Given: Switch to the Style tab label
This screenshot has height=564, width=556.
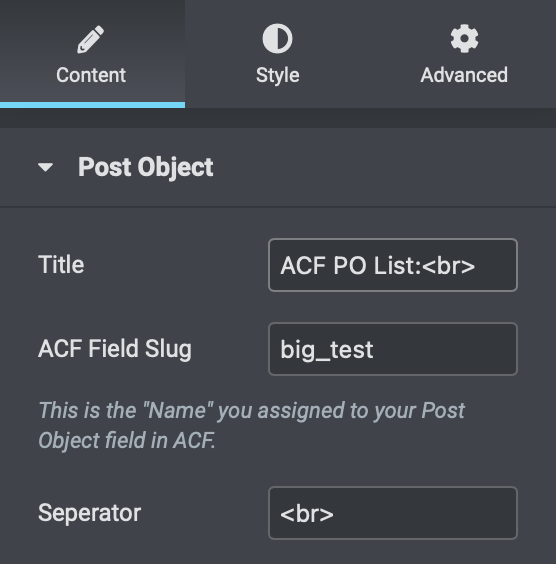Looking at the screenshot, I should pyautogui.click(x=278, y=75).
